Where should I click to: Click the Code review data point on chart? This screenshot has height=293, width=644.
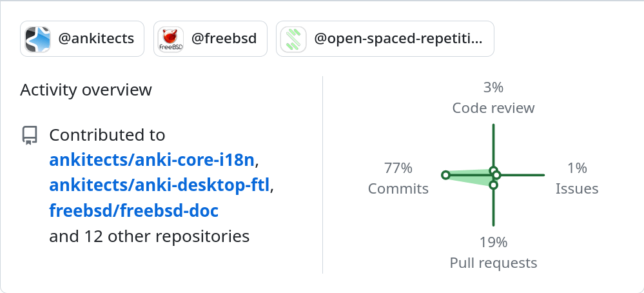(x=493, y=170)
